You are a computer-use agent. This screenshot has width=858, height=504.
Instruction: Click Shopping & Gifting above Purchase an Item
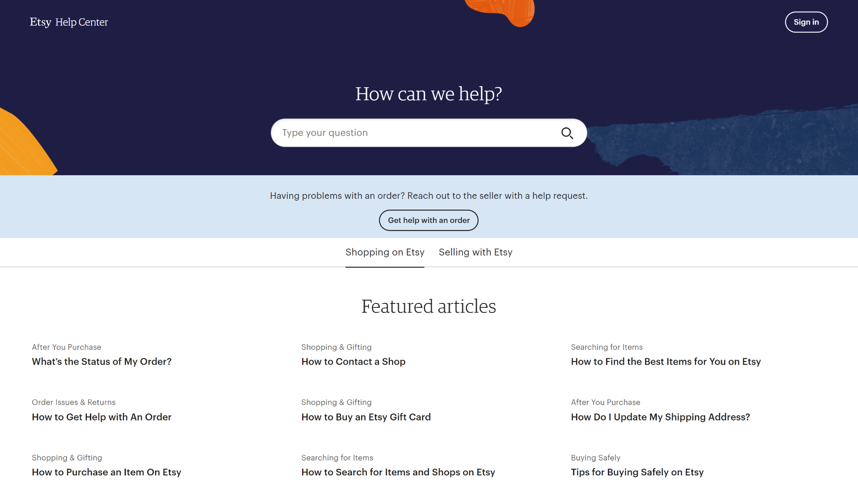pos(67,458)
